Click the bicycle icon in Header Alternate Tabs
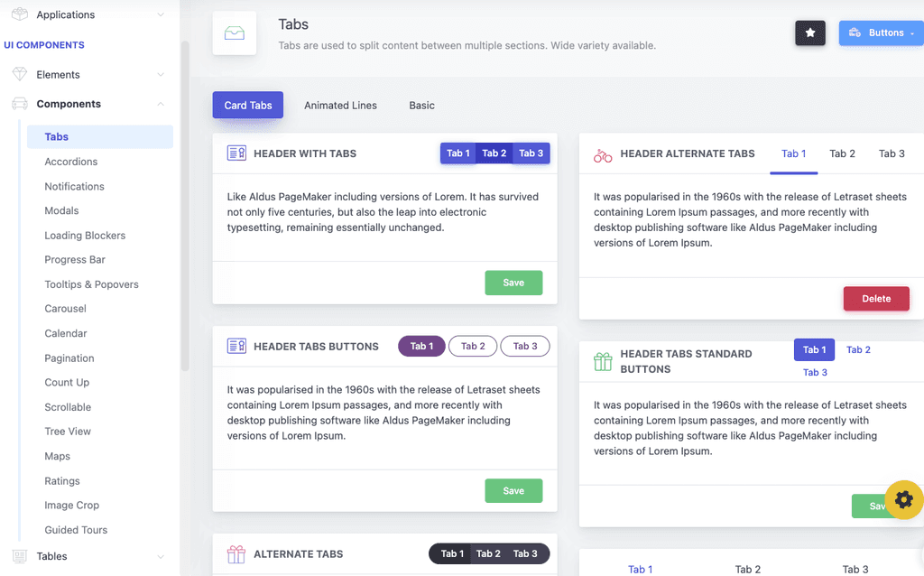Image resolution: width=924 pixels, height=576 pixels. pyautogui.click(x=602, y=155)
